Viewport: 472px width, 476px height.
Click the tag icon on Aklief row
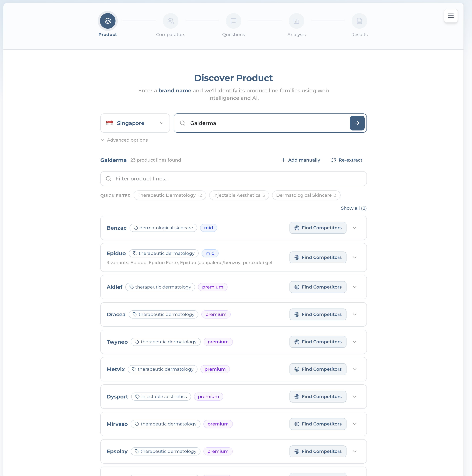click(131, 287)
